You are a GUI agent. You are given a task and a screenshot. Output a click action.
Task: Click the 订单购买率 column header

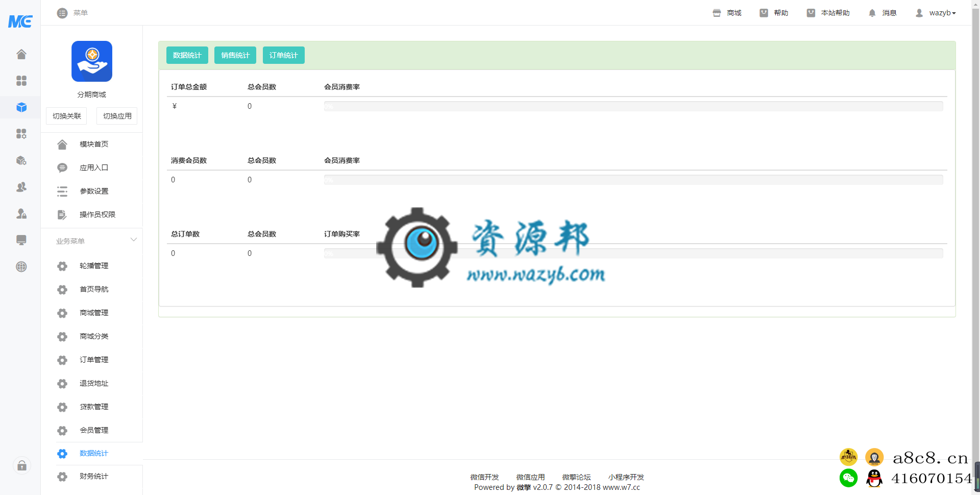pyautogui.click(x=342, y=234)
